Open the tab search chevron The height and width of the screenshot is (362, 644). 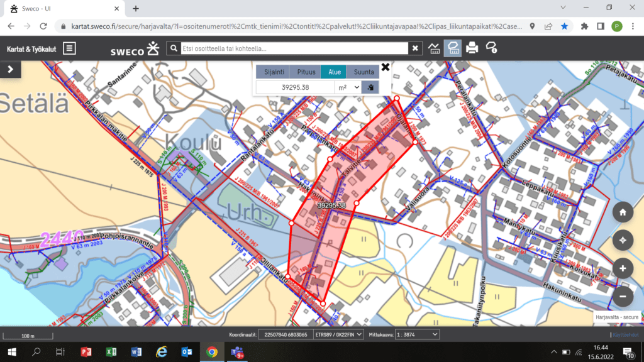coord(563,8)
